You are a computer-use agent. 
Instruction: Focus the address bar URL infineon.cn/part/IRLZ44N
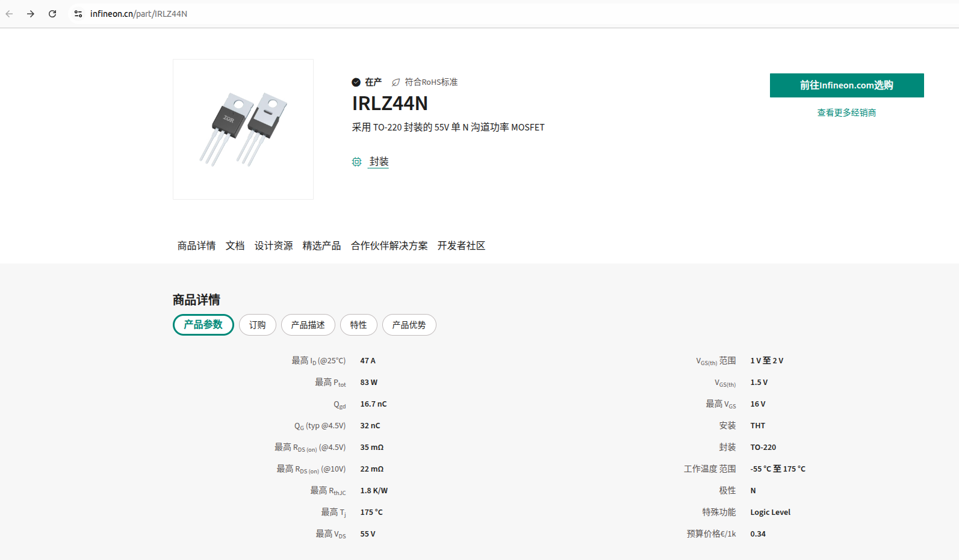point(138,14)
